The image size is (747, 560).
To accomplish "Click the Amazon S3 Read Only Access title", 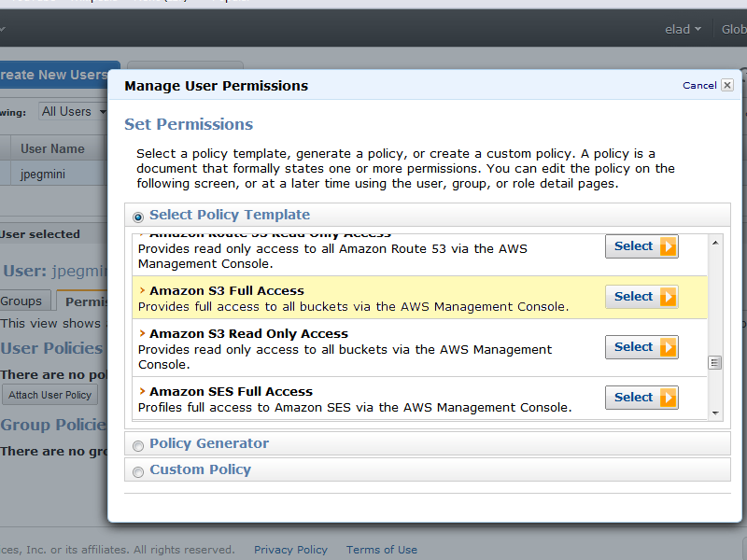I will coord(248,333).
